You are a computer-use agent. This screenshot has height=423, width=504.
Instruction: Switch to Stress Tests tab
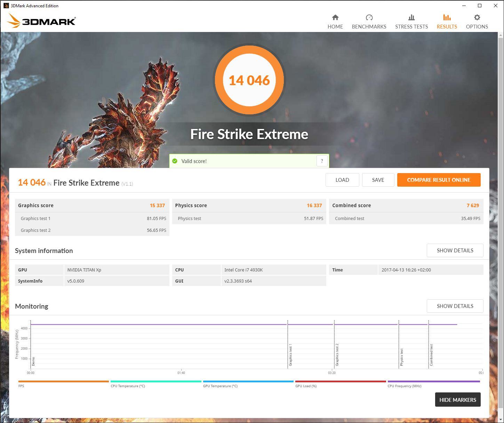click(x=411, y=22)
